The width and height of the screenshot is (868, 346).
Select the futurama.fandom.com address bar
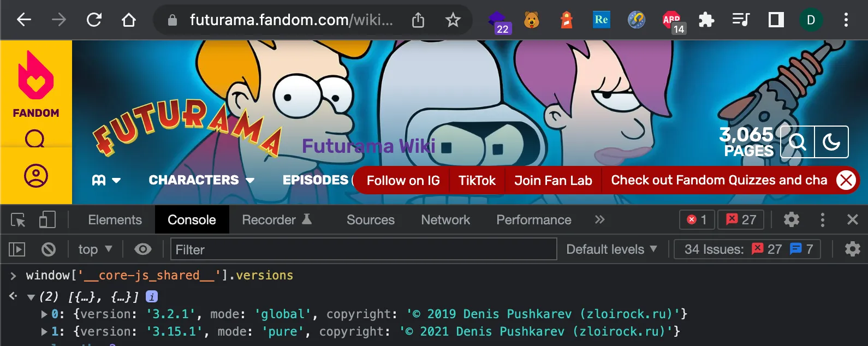tap(292, 20)
